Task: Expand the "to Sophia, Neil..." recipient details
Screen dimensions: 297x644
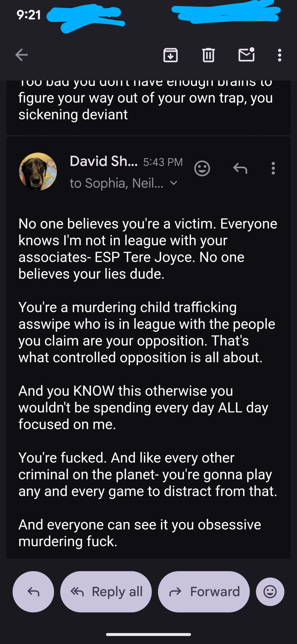Action: (174, 183)
